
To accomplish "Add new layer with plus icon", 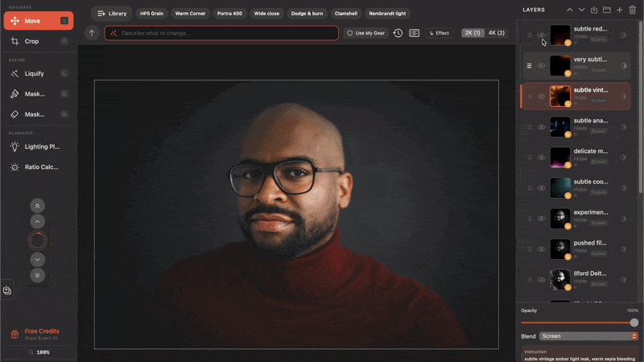I will 619,10.
